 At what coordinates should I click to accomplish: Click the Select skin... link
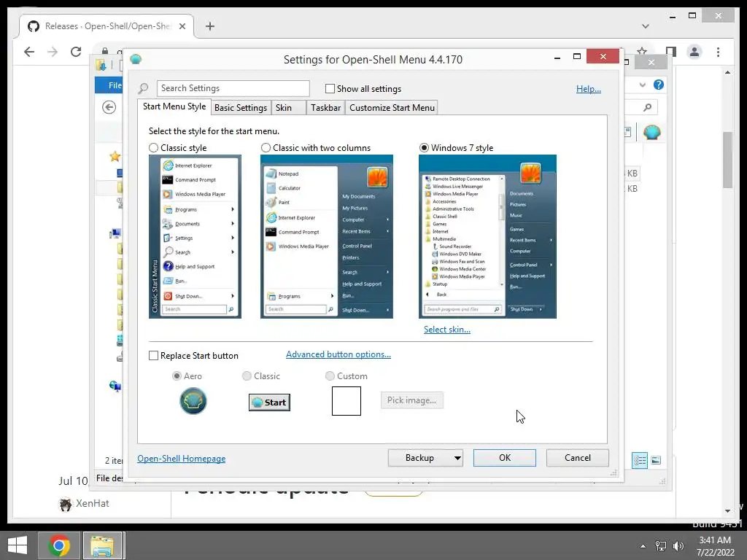(x=447, y=330)
